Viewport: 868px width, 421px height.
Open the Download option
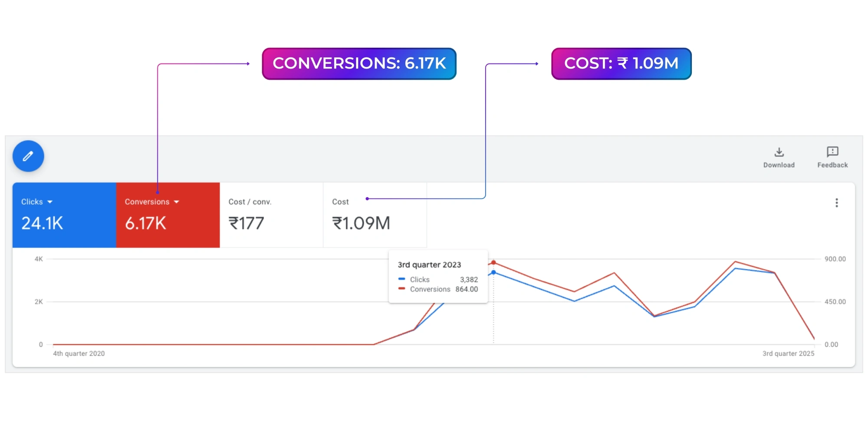point(779,157)
